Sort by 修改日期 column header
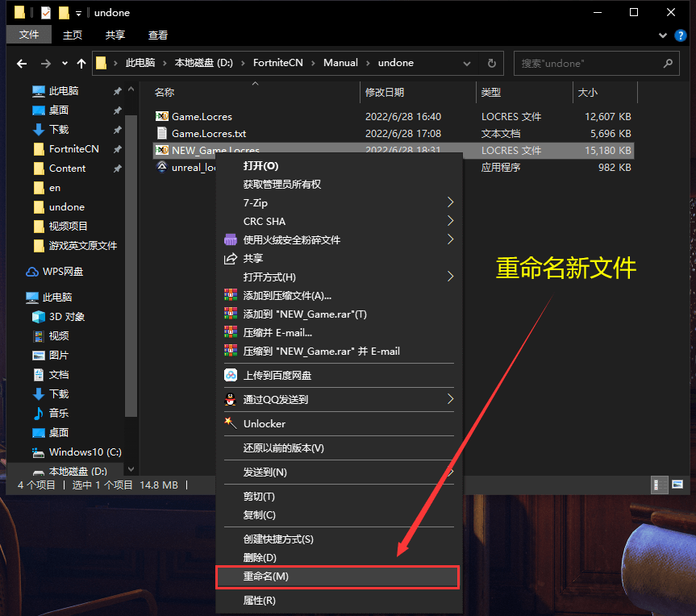The image size is (696, 616). pos(417,92)
